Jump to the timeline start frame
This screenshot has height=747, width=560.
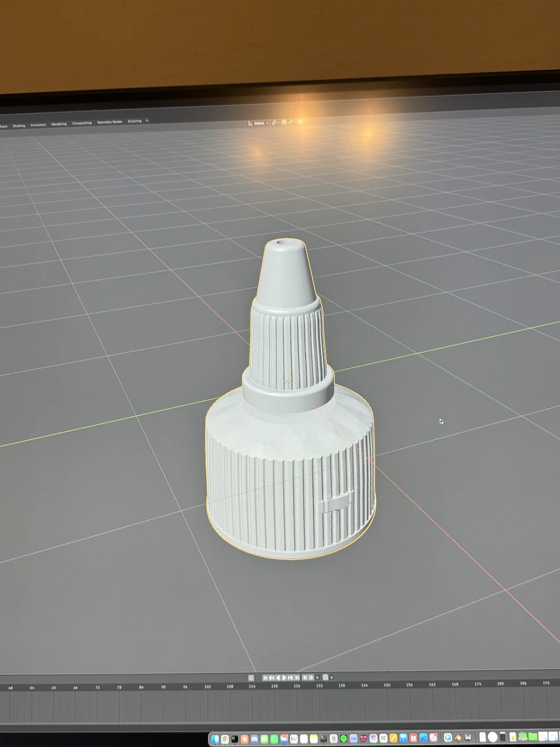pyautogui.click(x=265, y=678)
